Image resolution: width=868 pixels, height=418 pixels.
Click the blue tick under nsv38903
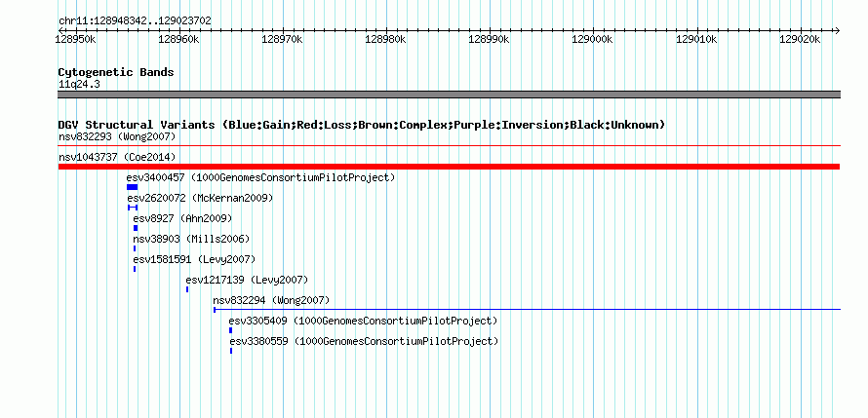click(x=135, y=248)
